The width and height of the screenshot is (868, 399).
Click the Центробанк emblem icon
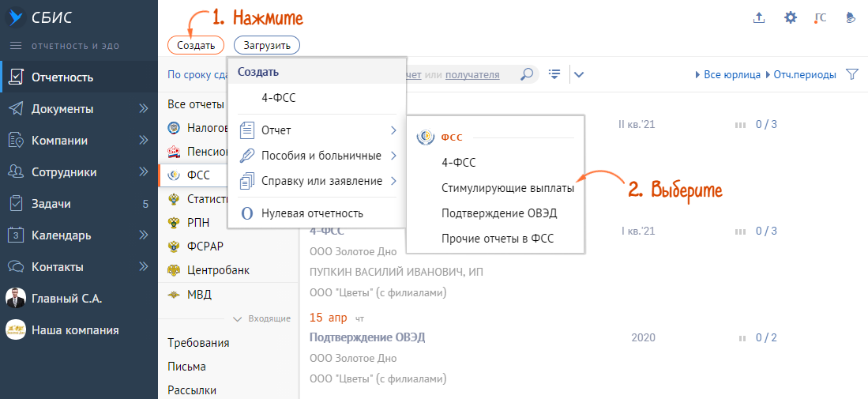pos(174,271)
